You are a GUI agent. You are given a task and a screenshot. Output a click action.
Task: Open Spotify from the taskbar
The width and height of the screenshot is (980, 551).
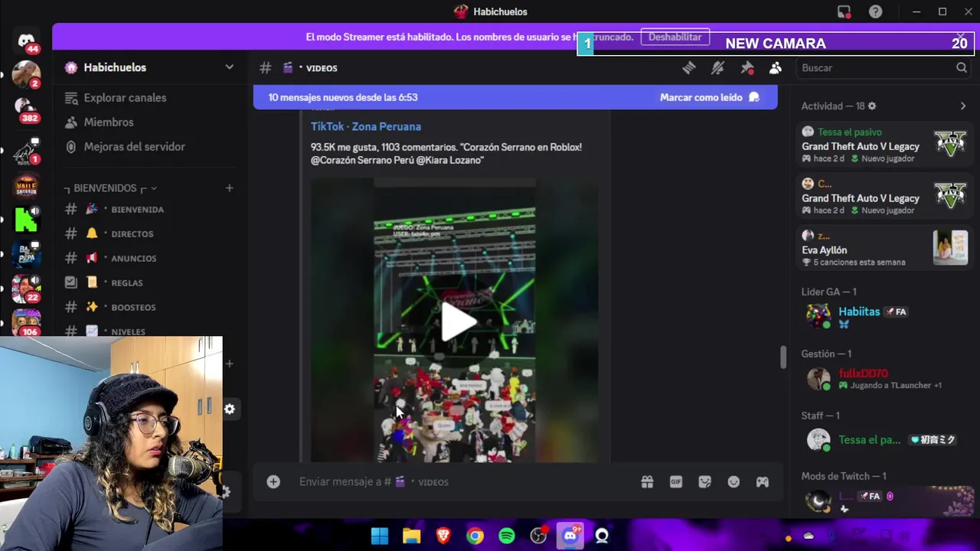[507, 536]
